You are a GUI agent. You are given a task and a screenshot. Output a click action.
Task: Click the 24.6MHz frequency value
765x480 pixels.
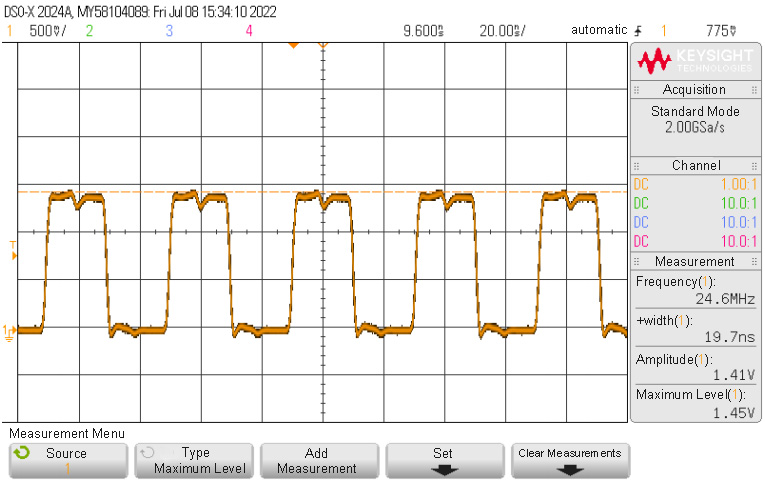point(725,299)
